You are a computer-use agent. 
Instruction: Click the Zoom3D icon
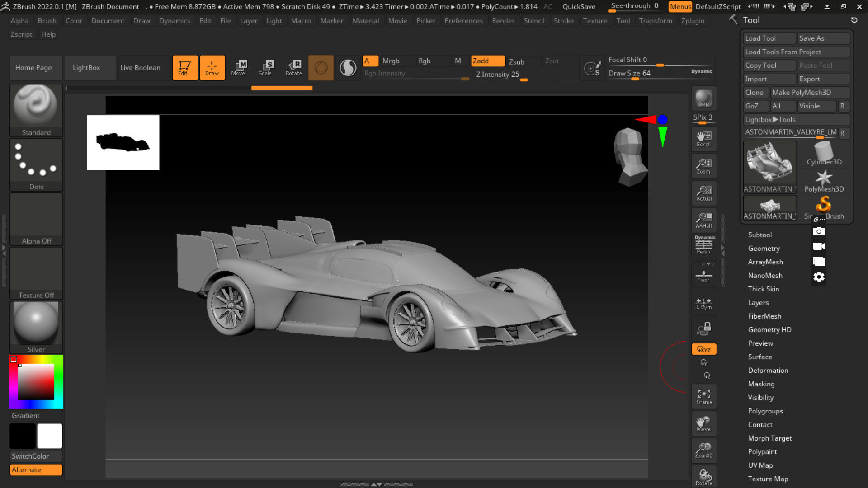(704, 450)
